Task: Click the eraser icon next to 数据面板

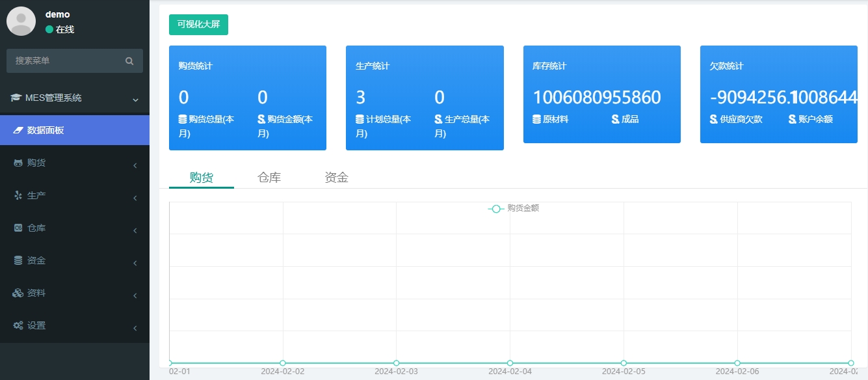Action: 18,131
